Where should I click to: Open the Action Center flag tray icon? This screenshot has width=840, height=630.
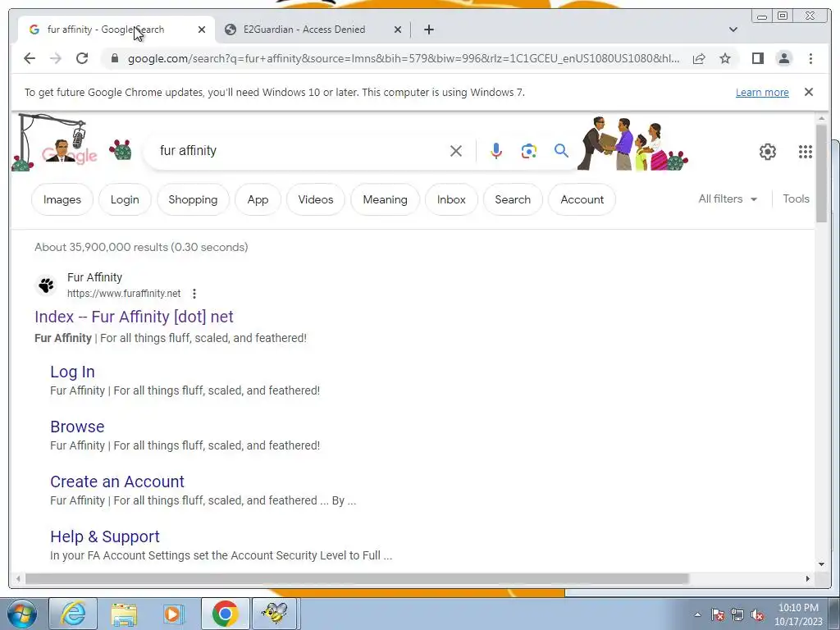coord(718,615)
